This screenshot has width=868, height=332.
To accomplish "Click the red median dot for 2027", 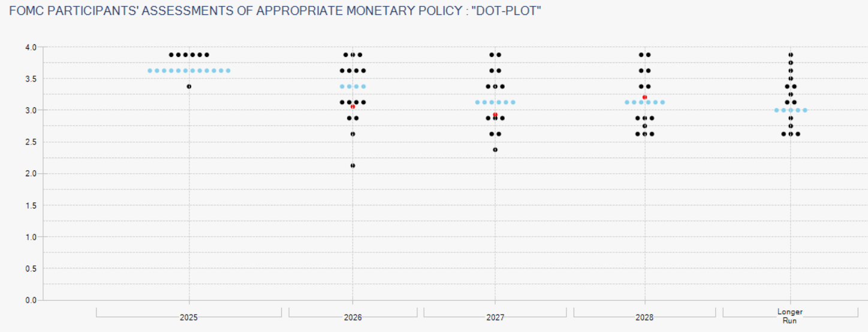I will 495,114.
